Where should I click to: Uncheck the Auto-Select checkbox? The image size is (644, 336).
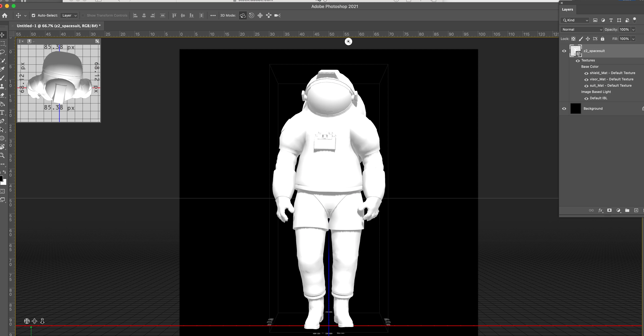coord(33,15)
